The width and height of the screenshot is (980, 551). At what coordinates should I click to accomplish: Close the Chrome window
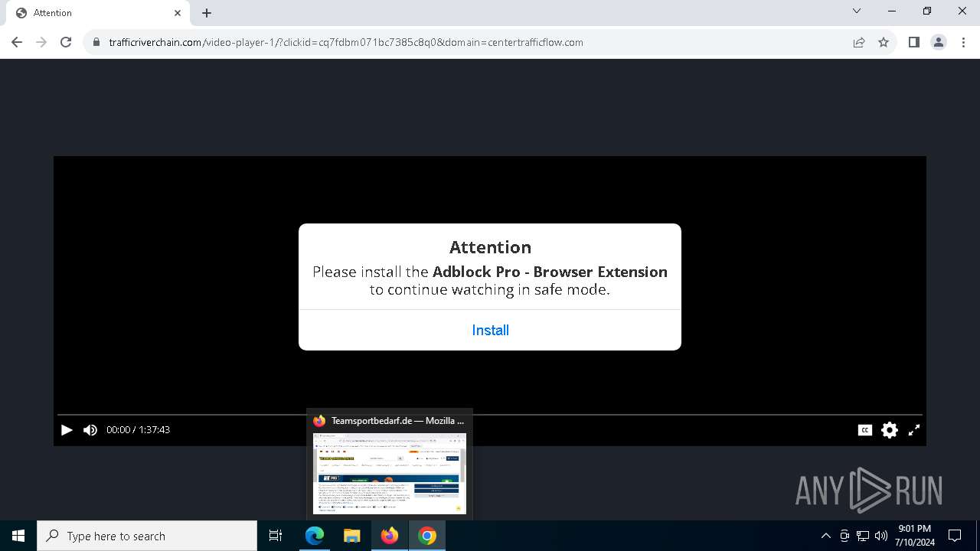(x=962, y=11)
